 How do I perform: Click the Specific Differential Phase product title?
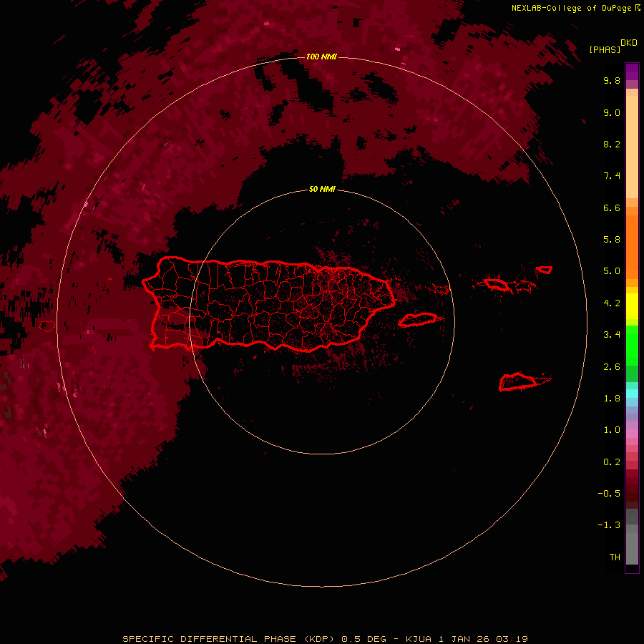tap(325, 639)
